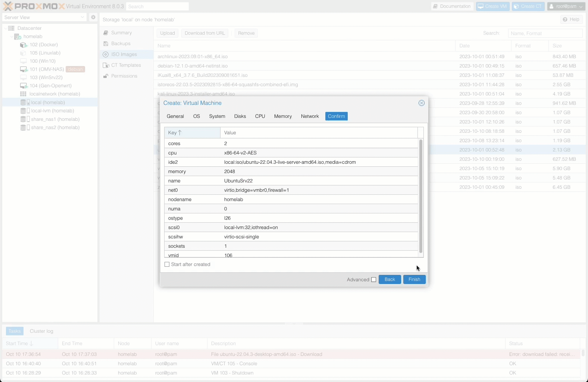Switch to the General wizard tab
588x382 pixels.
tap(175, 116)
